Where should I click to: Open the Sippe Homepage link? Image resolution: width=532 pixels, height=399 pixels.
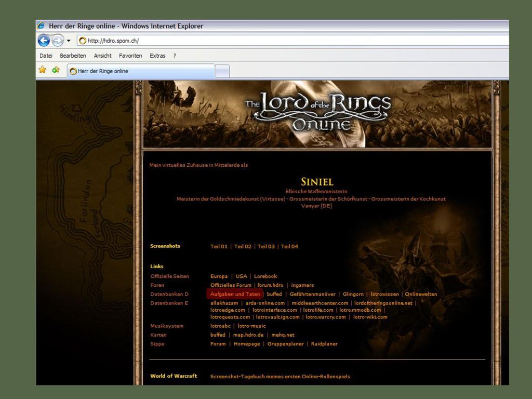(x=247, y=344)
